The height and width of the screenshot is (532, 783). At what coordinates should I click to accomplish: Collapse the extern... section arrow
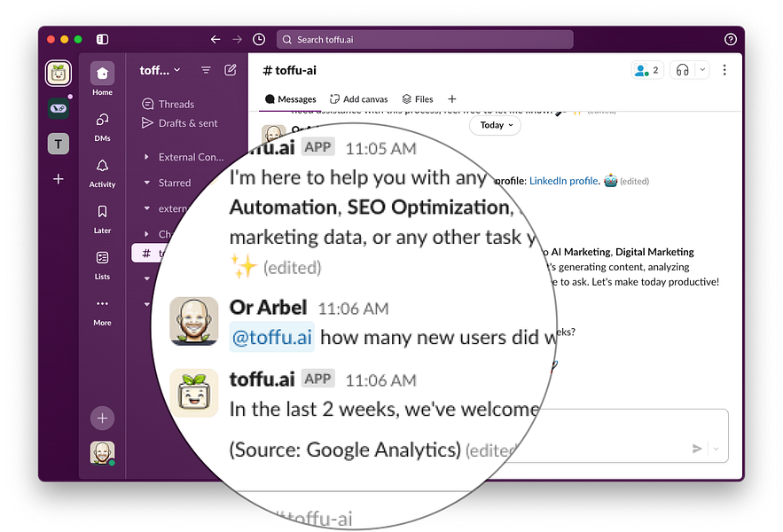147,208
